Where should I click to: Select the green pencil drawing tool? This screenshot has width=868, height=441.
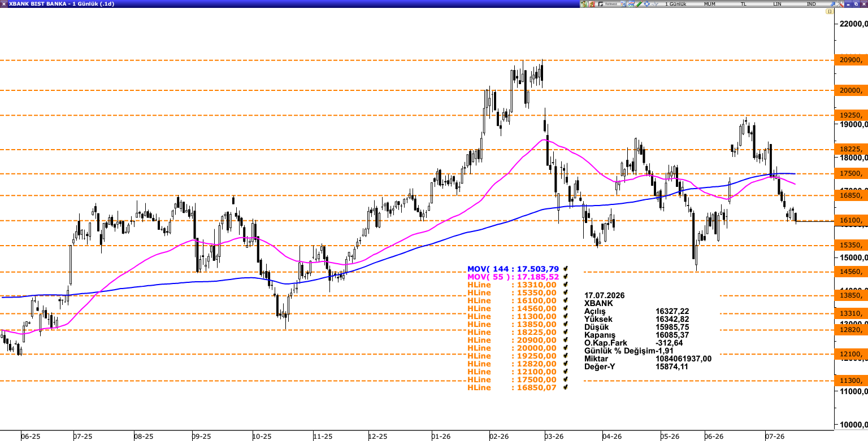coord(639,4)
